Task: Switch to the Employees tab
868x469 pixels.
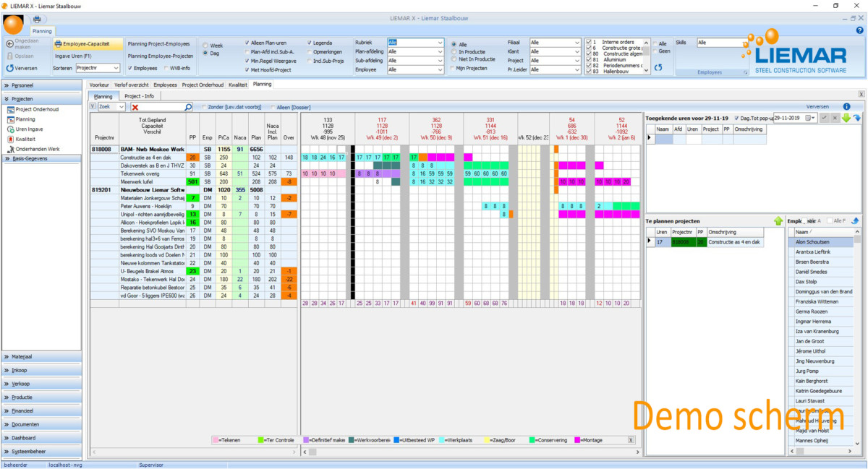Action: pyautogui.click(x=165, y=85)
